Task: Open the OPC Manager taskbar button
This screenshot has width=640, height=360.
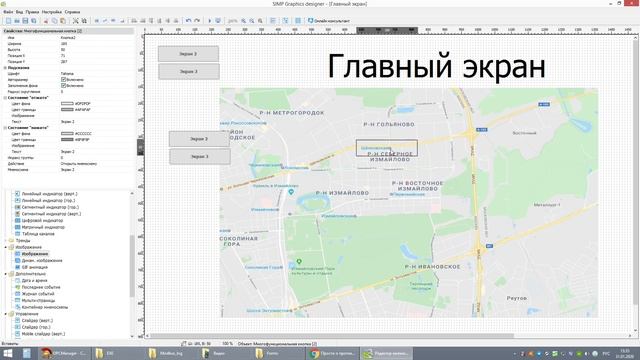Action: tap(63, 353)
